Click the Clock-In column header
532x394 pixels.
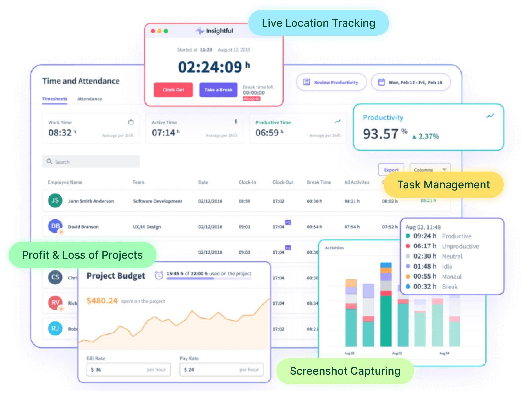point(247,182)
